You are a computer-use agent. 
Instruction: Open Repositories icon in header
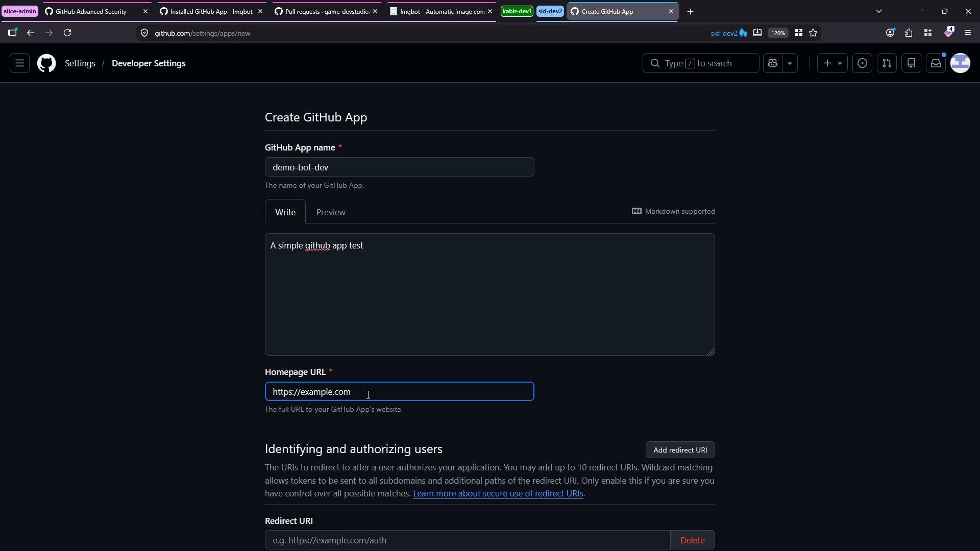pos(912,63)
